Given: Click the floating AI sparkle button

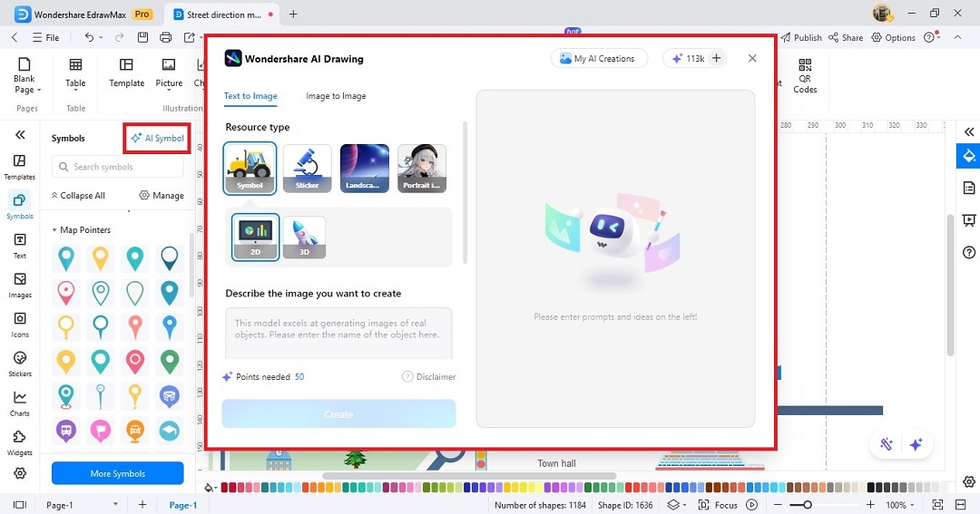Looking at the screenshot, I should click(x=916, y=444).
